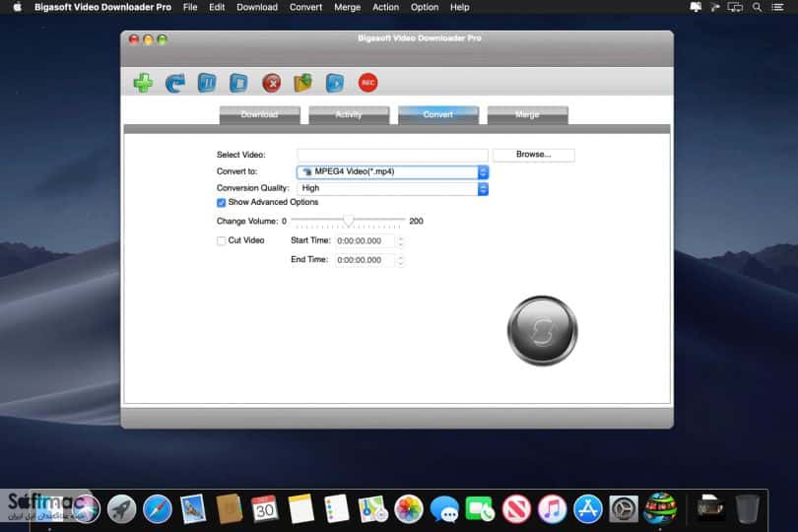798x532 pixels.
Task: Open the Merge menu in menu bar
Action: [x=347, y=7]
